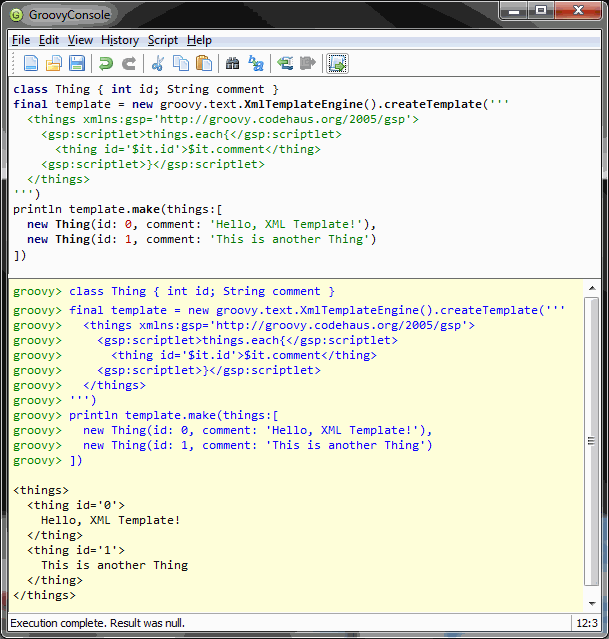Open the Help menu

[199, 40]
